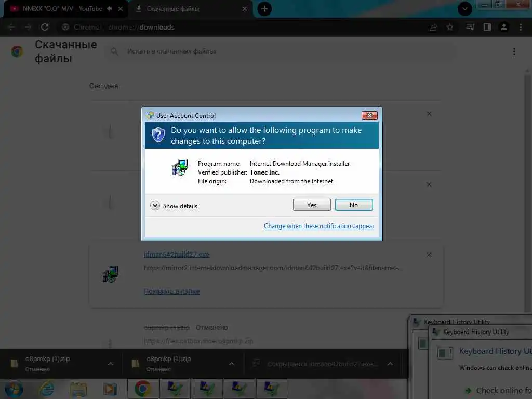Screen dimensions: 532x399
Task: Click the files.catbox.moe o8pmkp.zip URL
Action: pos(198,341)
